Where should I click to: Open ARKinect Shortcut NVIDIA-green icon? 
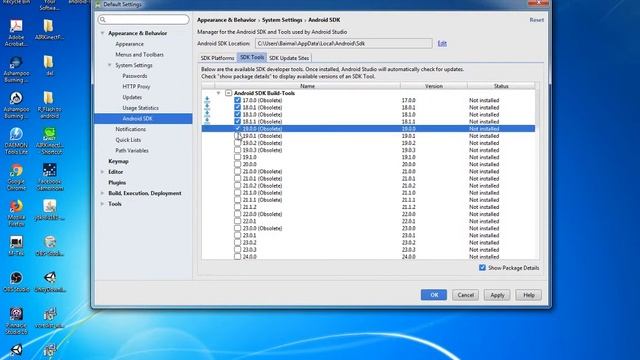tap(49, 140)
